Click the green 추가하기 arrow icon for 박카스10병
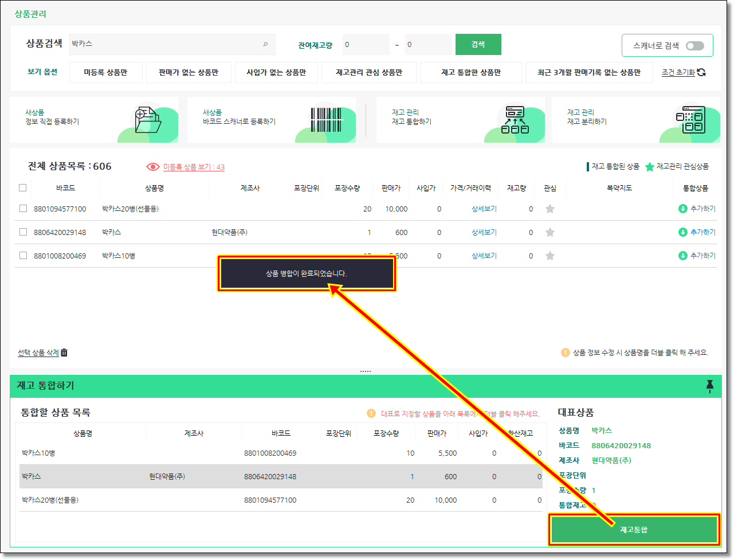 [682, 256]
